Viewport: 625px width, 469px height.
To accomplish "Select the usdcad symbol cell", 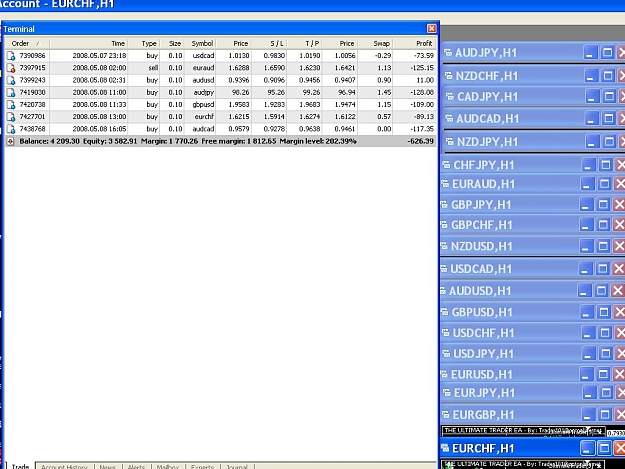I will (x=200, y=56).
